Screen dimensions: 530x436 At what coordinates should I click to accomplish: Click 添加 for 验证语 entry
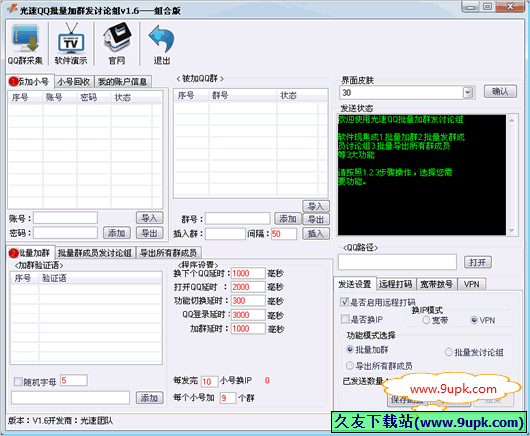(149, 398)
